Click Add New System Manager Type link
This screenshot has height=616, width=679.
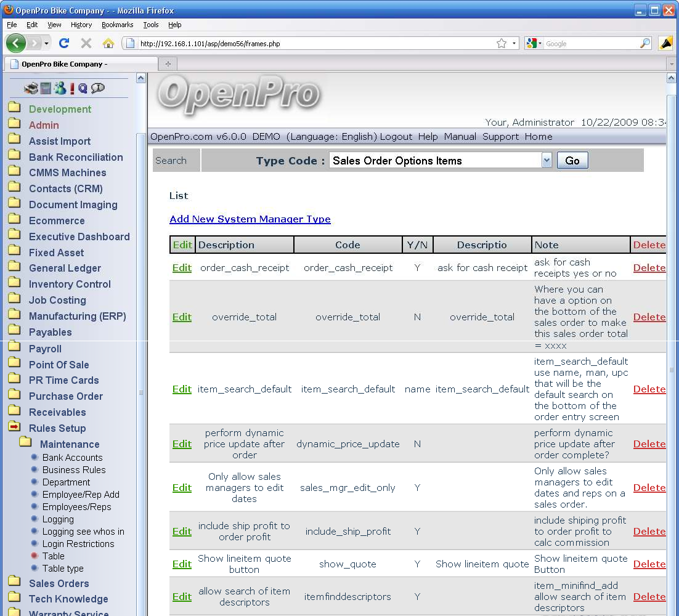[x=250, y=219]
